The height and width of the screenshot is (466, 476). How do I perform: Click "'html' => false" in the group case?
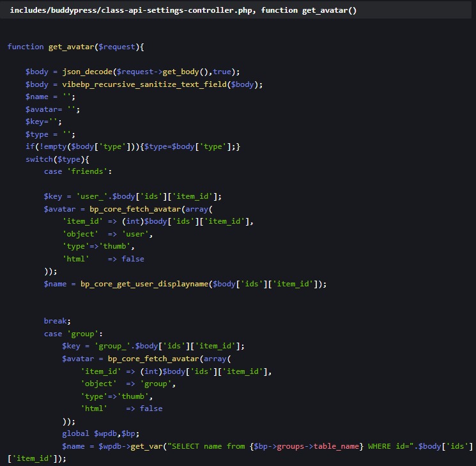[x=121, y=408]
